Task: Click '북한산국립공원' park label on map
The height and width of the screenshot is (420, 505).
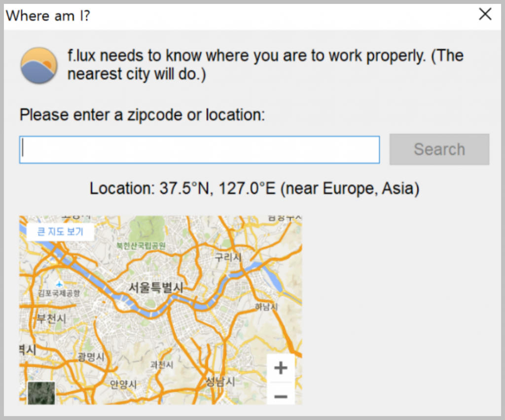Action: click(141, 246)
